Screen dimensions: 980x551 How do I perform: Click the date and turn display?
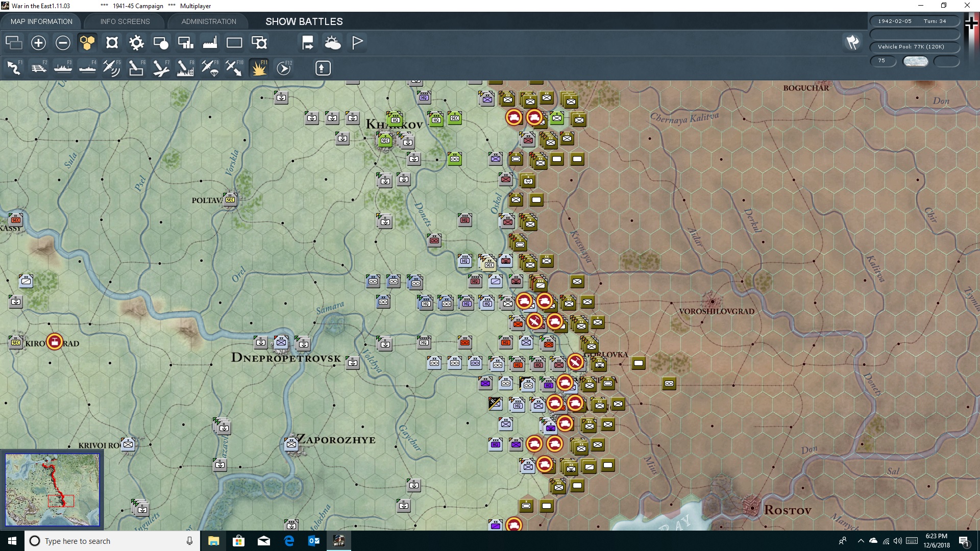pos(914,21)
